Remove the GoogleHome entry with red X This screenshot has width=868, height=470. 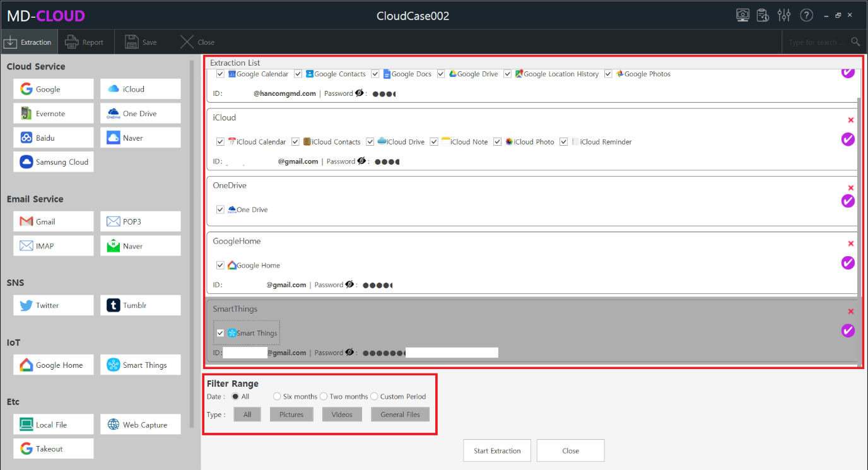click(851, 244)
